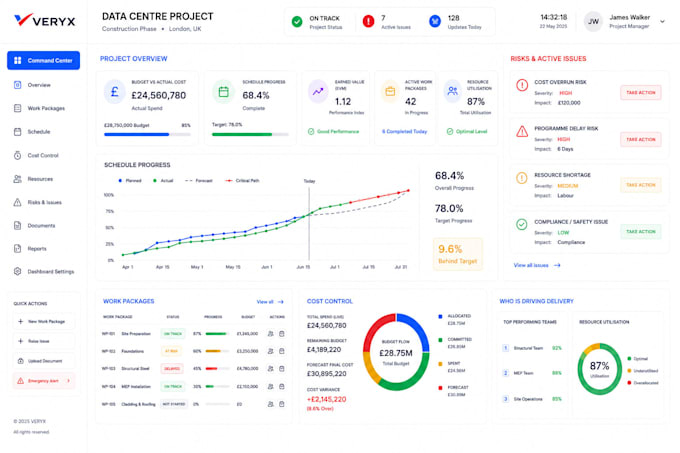Image resolution: width=680 pixels, height=453 pixels.
Task: Open the Resources sidebar icon
Action: pos(17,179)
